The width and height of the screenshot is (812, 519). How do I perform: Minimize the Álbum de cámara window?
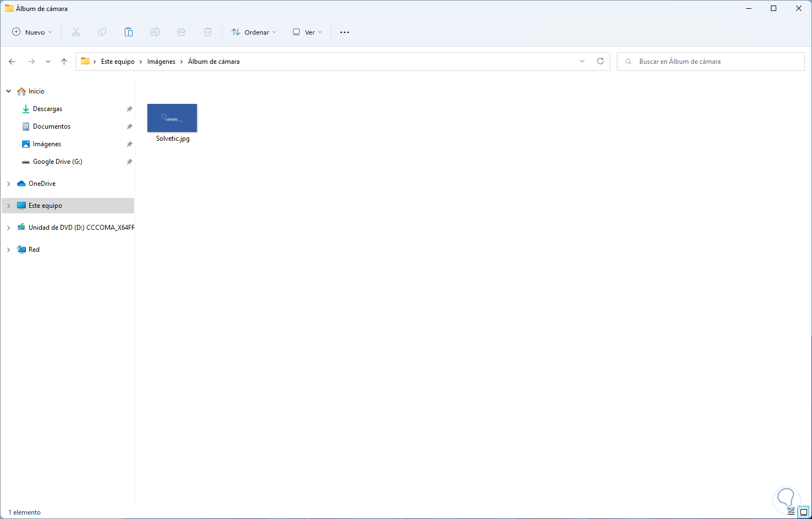[x=748, y=8]
